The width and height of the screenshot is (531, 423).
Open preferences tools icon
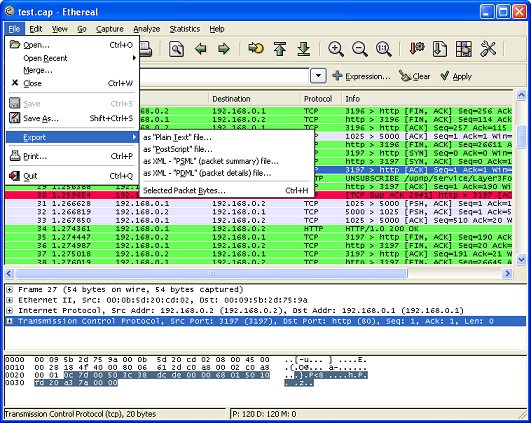point(488,49)
